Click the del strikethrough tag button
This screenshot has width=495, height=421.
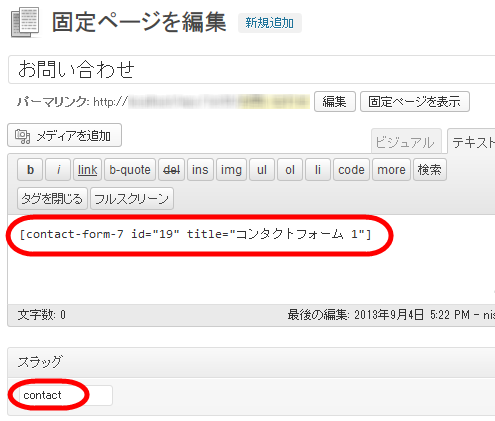171,170
